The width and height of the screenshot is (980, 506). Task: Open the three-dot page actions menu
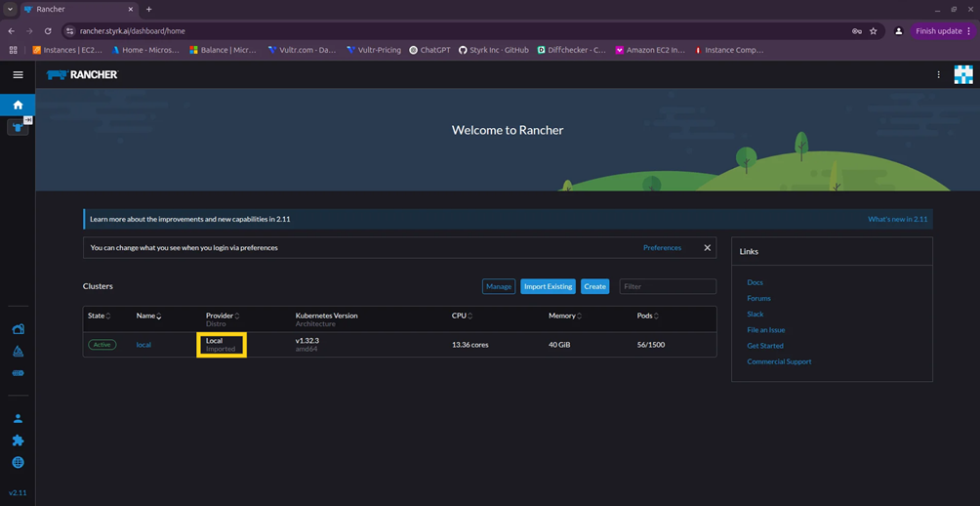click(x=938, y=75)
